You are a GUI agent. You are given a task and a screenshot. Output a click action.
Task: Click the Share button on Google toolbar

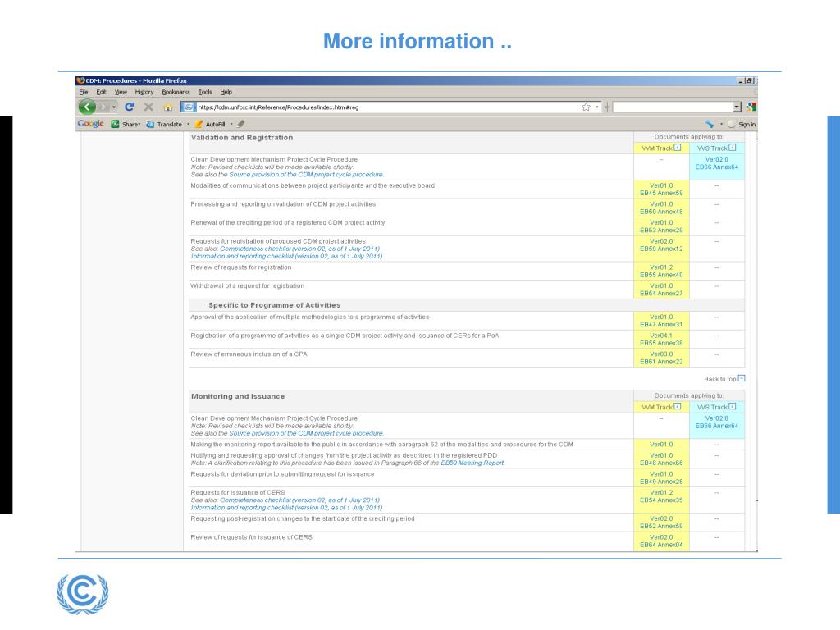click(126, 125)
